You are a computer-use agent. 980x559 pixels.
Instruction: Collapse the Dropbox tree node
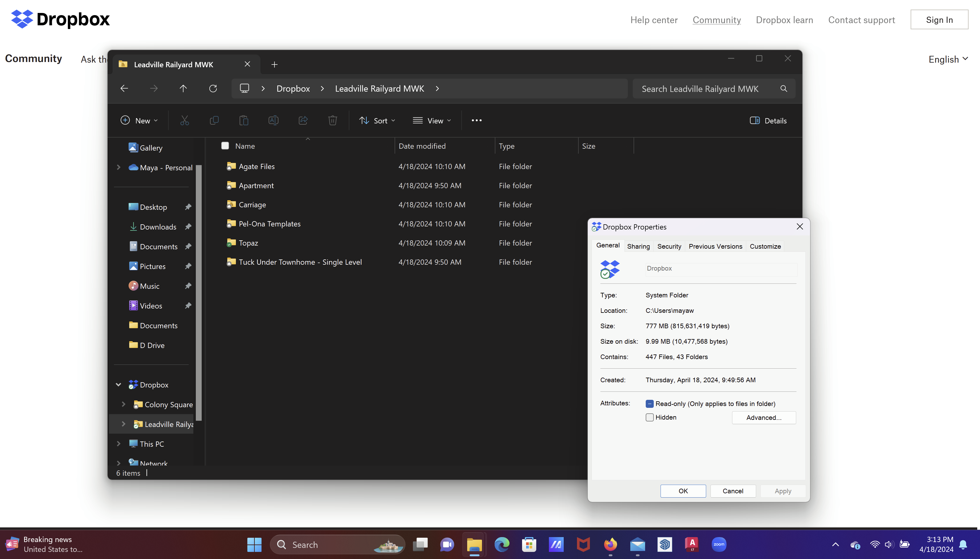click(118, 385)
